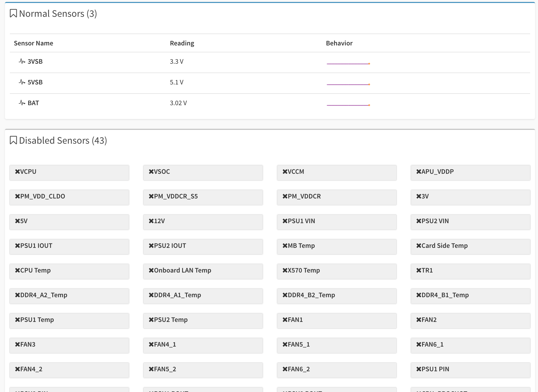Click the 3VSB behavior sparkline graph
The width and height of the screenshot is (538, 392).
[348, 64]
